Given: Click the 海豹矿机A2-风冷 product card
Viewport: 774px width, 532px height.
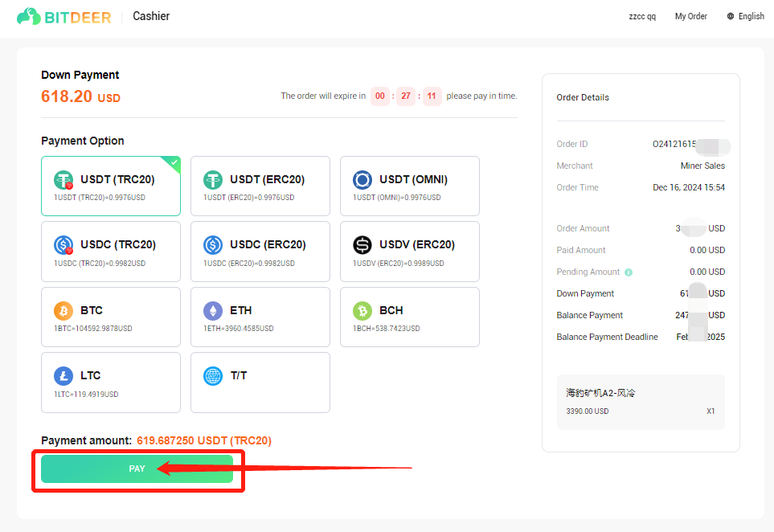Looking at the screenshot, I should (x=641, y=402).
